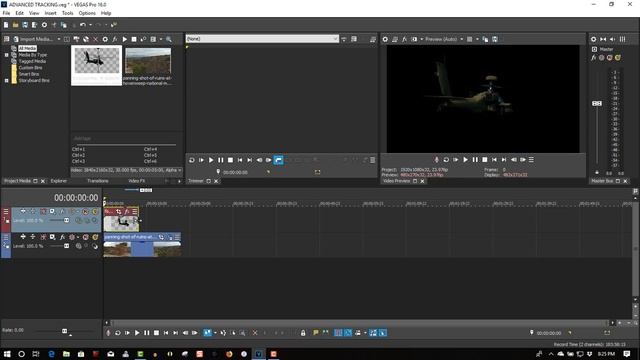
Task: Stop media preview in Project Media toolbar
Action: pos(134,39)
